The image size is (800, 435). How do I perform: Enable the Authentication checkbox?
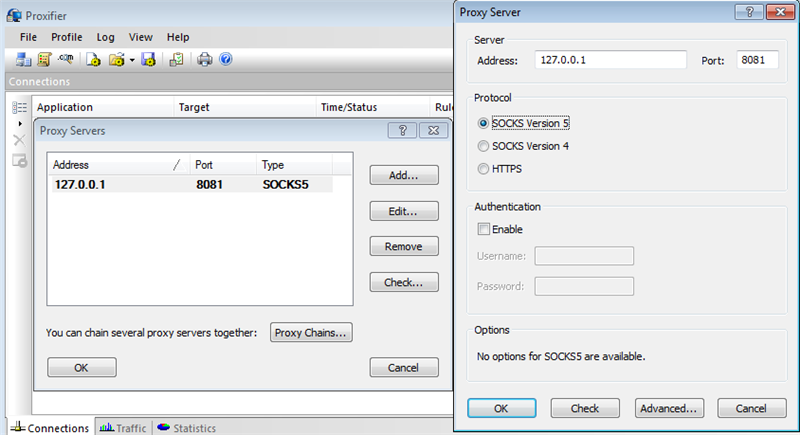point(483,229)
